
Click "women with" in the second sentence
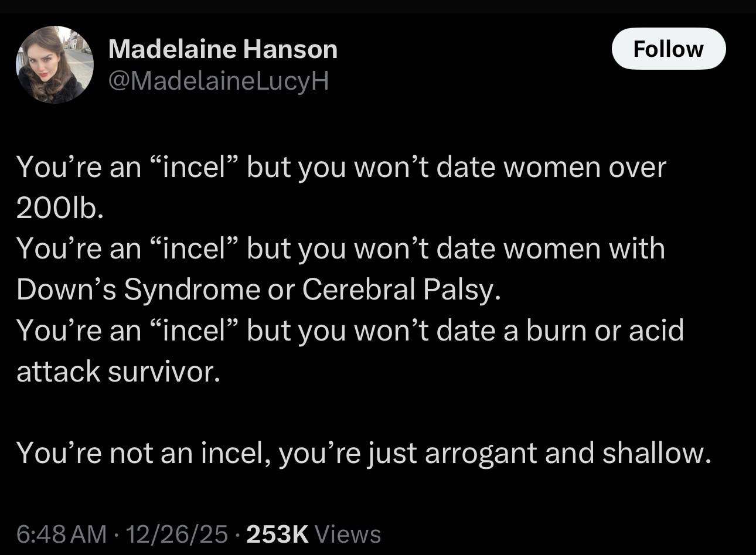click(x=584, y=249)
